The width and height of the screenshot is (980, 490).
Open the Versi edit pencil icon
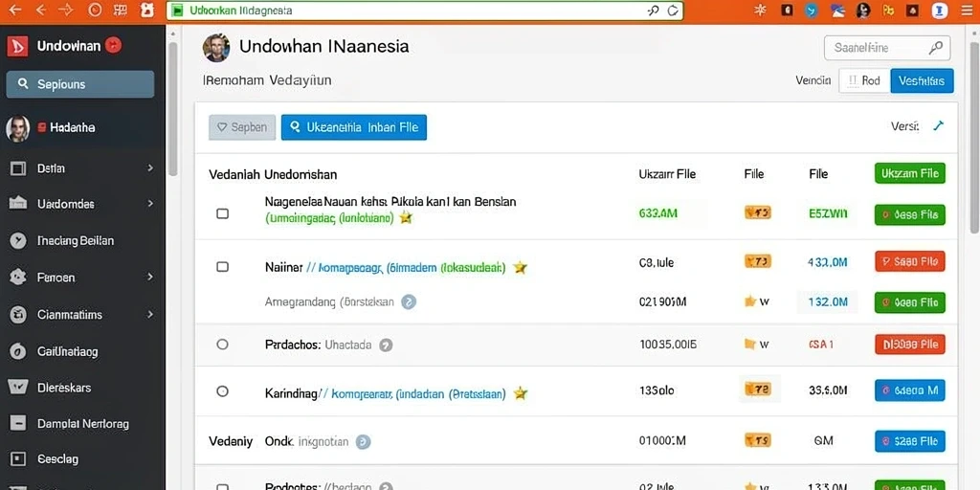tap(938, 126)
